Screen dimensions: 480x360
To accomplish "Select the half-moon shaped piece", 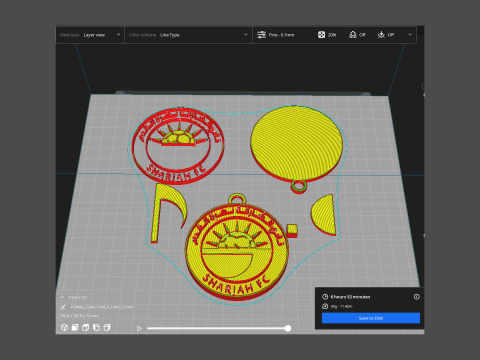I will pos(323,214).
